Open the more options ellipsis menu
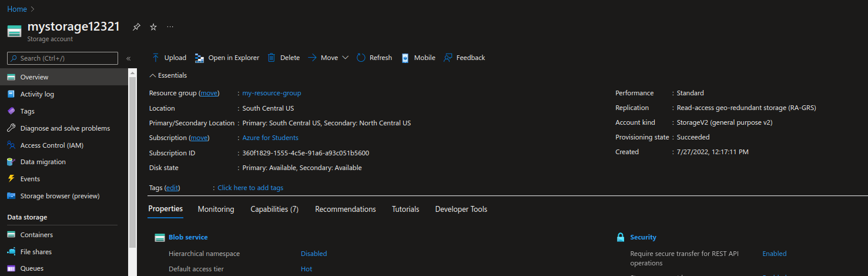 (170, 27)
